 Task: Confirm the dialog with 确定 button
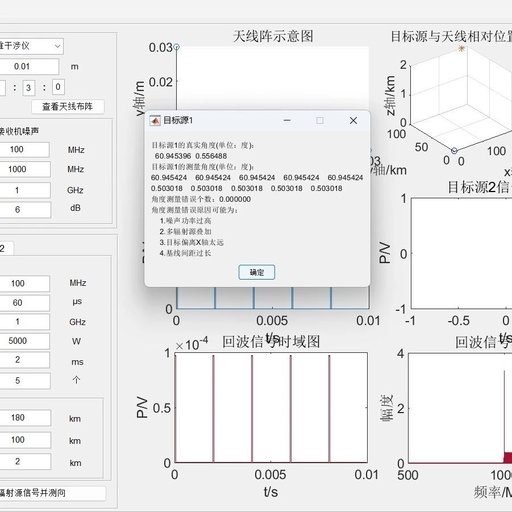[x=256, y=272]
